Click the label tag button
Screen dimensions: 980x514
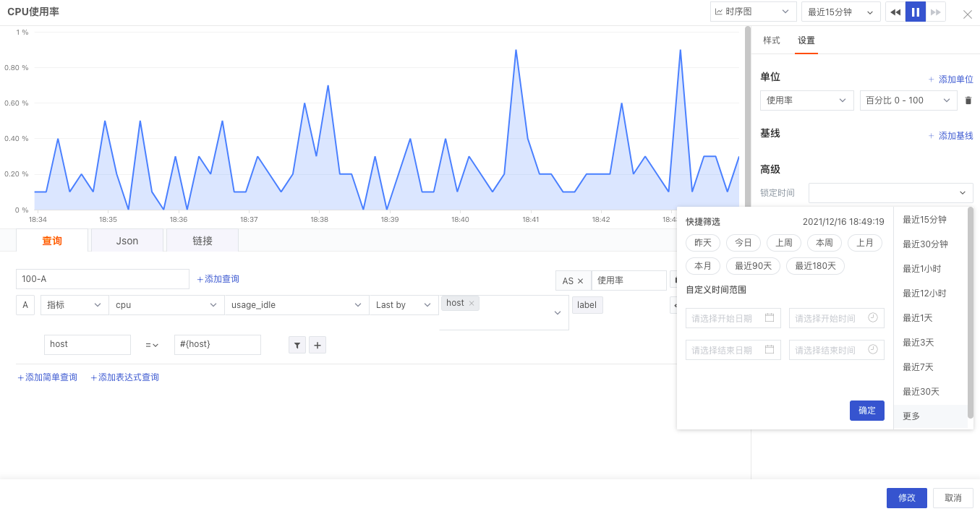[587, 305]
